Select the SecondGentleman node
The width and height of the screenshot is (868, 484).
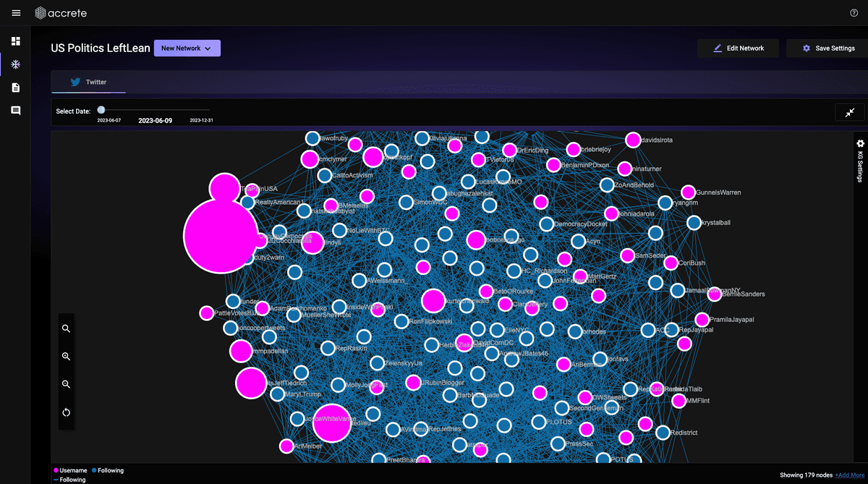562,409
